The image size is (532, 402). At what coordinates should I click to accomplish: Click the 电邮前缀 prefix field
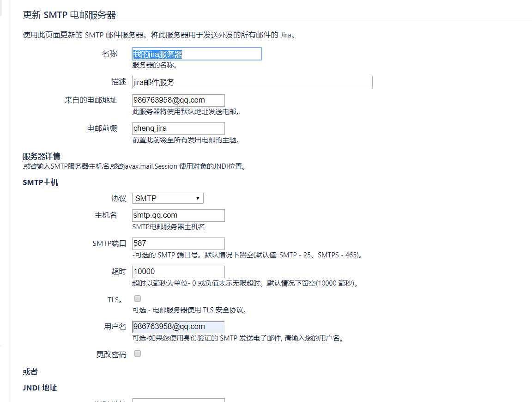[178, 128]
